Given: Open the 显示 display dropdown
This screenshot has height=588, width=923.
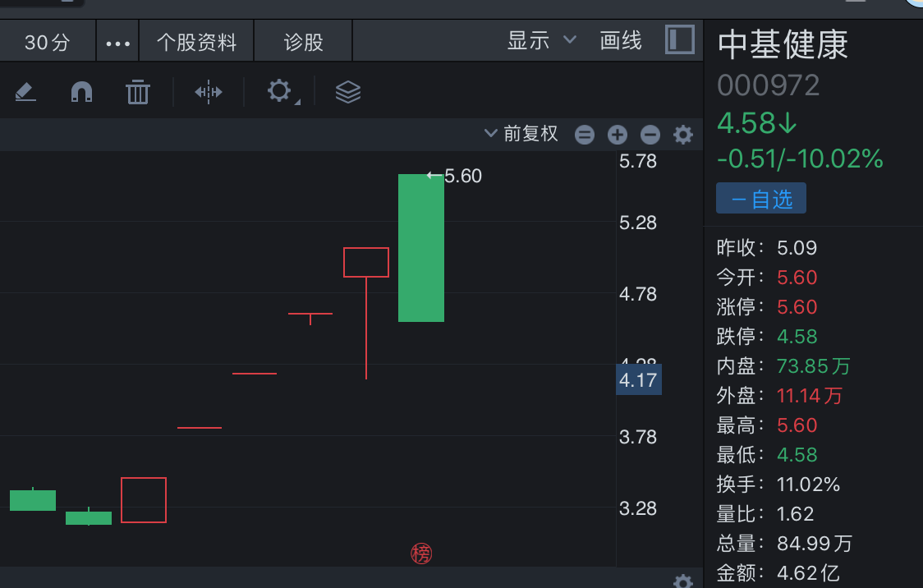Looking at the screenshot, I should click(x=541, y=40).
